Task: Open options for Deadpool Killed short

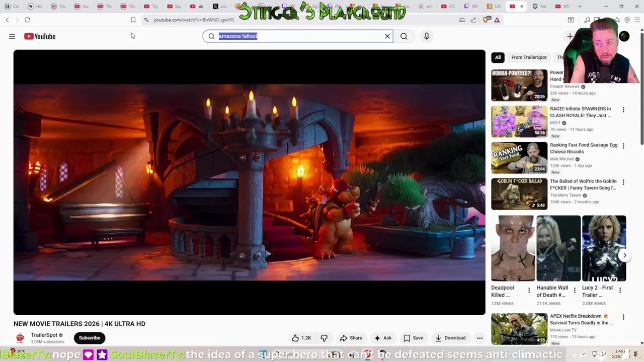Action: coord(529,290)
